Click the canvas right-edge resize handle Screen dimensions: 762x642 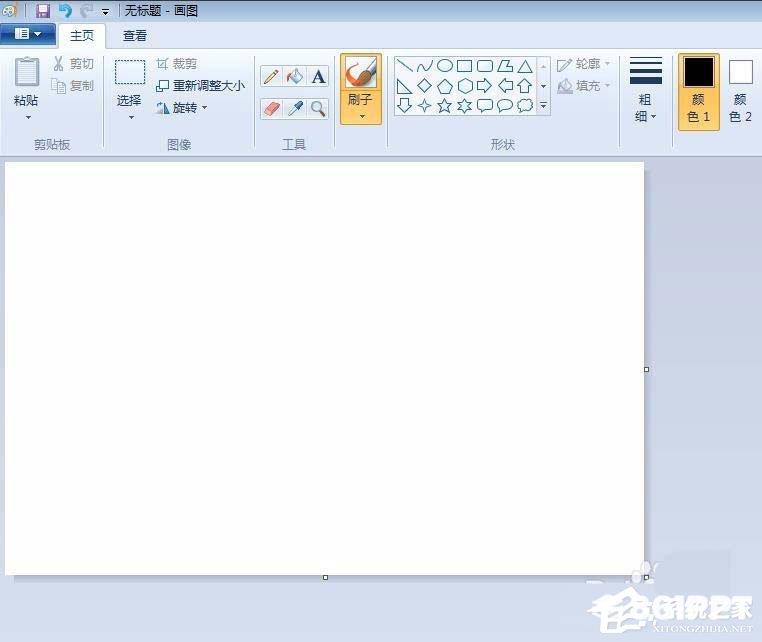(646, 369)
